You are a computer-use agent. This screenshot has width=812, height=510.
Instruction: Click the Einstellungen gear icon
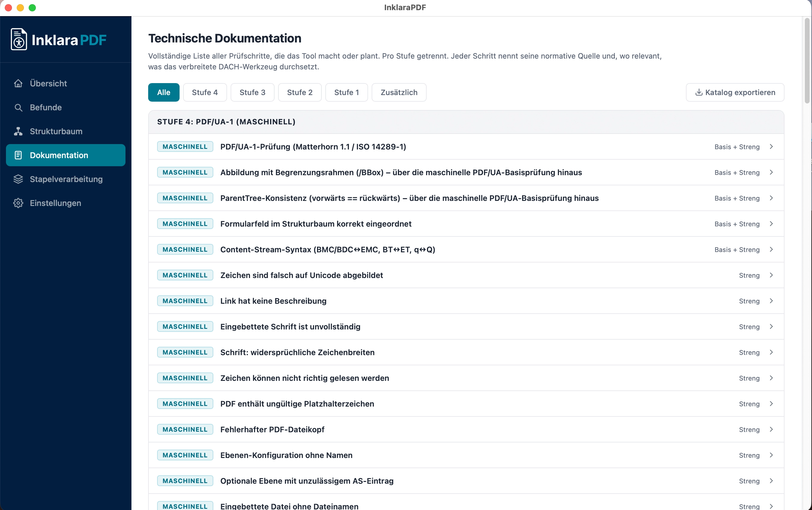18,203
